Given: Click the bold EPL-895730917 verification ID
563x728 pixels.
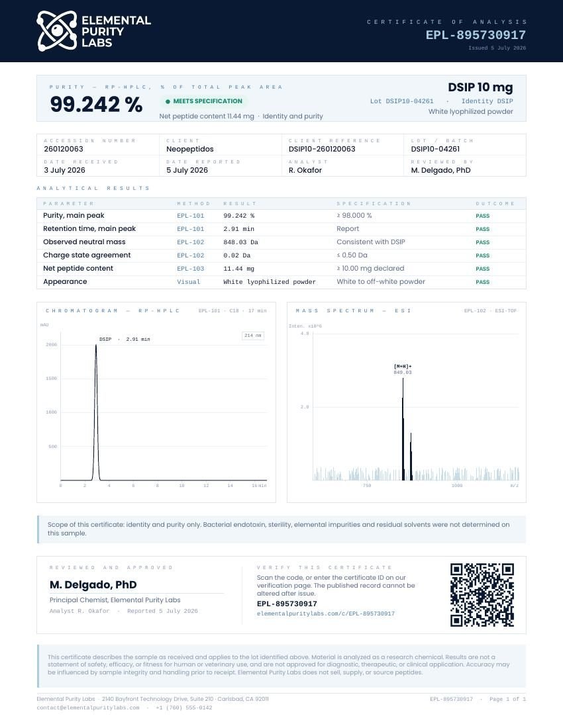Looking at the screenshot, I should 287,604.
